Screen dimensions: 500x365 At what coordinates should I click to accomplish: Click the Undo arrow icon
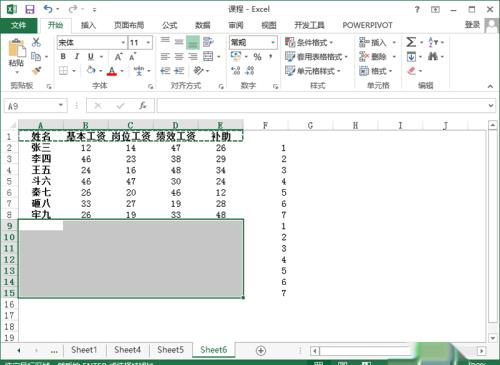pyautogui.click(x=48, y=9)
